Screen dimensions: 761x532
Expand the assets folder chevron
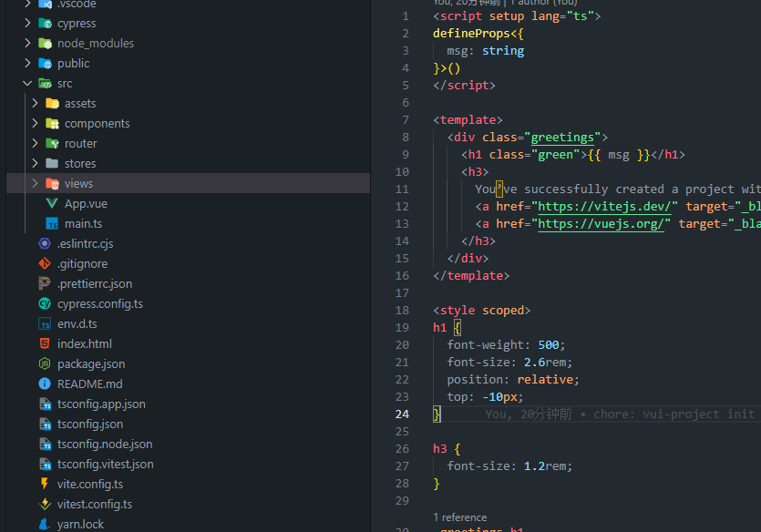pos(35,103)
